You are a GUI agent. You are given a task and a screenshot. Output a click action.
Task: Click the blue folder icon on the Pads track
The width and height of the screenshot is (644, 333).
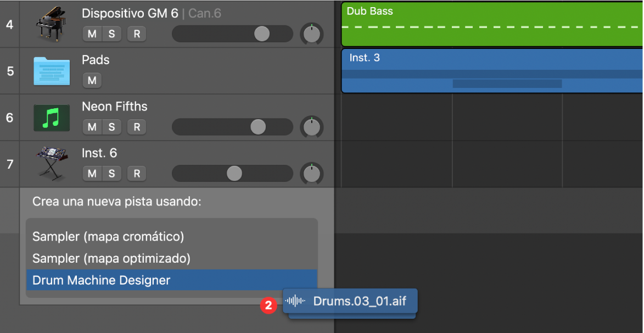(x=52, y=70)
